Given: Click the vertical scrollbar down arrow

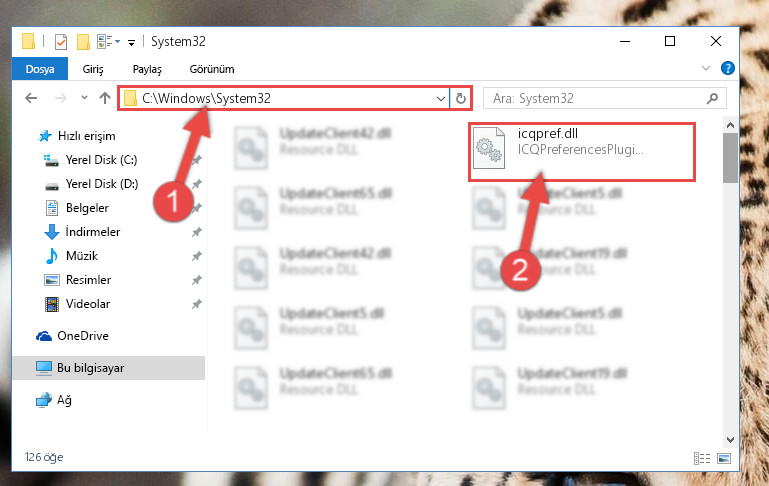Looking at the screenshot, I should click(x=730, y=439).
